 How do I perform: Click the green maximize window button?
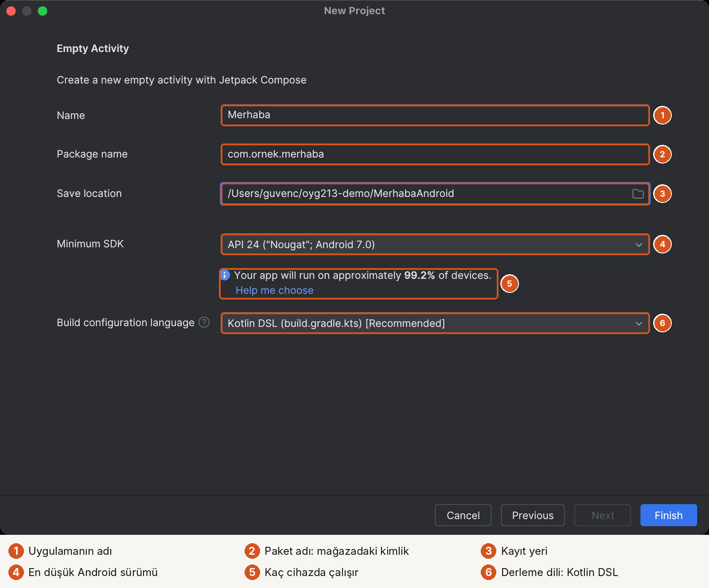[x=43, y=11]
